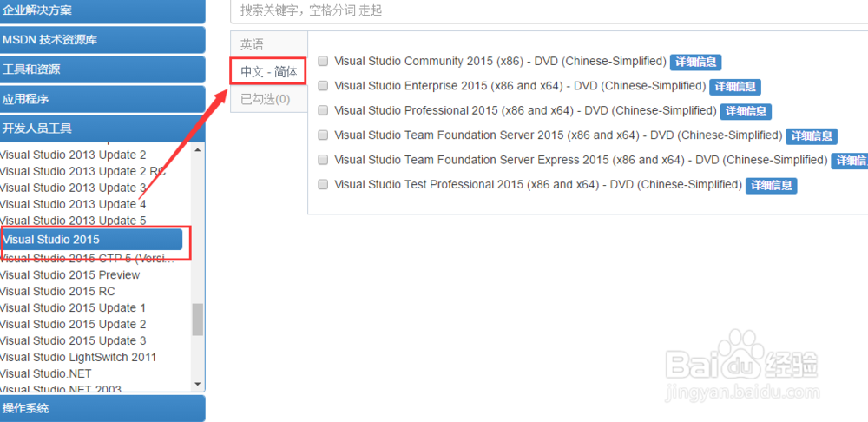Choose Visual Studio 2015 Update 2
The width and height of the screenshot is (868, 422).
click(x=73, y=324)
